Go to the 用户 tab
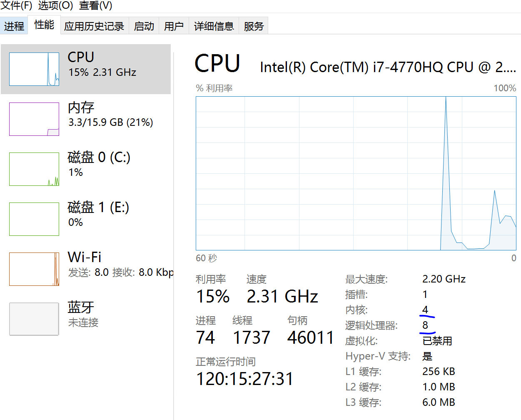 coord(174,26)
